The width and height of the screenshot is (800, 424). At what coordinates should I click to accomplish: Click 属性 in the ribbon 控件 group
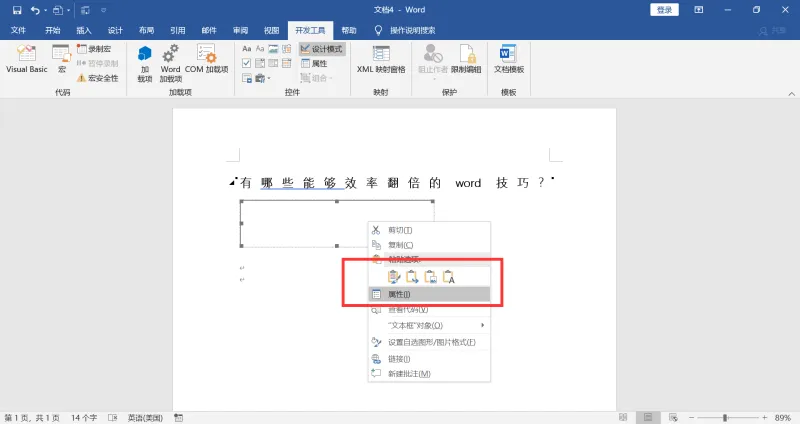tap(314, 63)
